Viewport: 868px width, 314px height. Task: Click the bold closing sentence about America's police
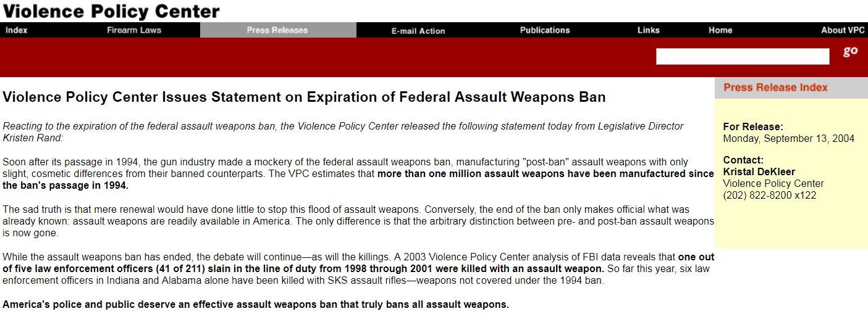tap(256, 305)
